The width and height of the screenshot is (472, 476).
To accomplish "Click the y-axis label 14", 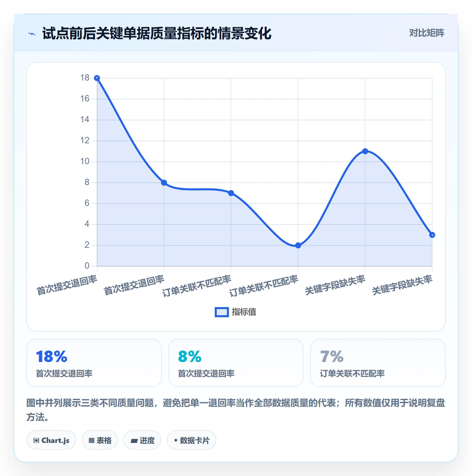I will (x=85, y=120).
